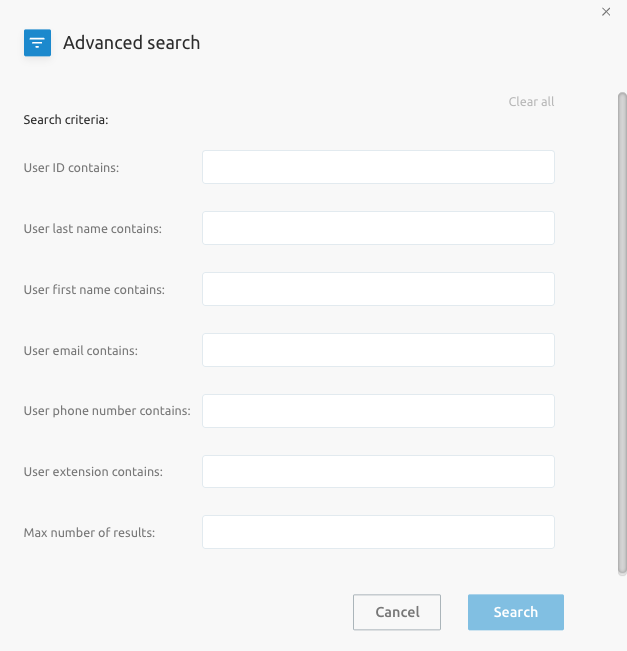Click the Cancel button

click(x=397, y=612)
